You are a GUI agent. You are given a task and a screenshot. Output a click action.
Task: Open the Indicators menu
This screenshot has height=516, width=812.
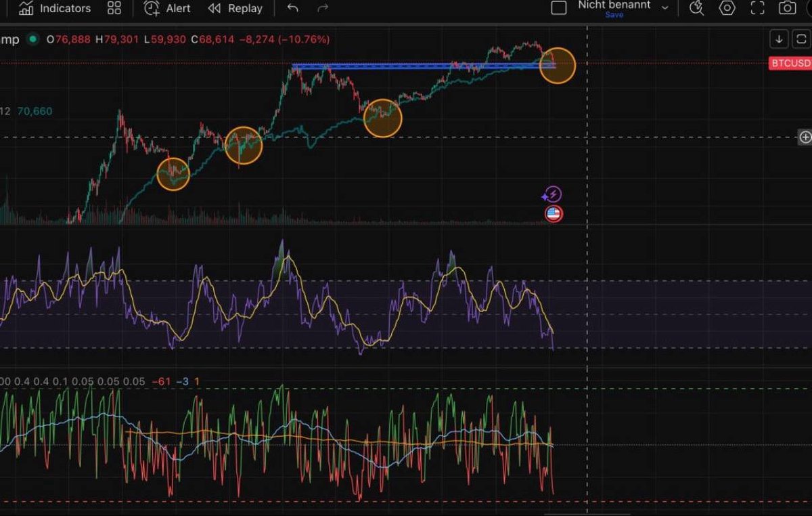[x=54, y=9]
